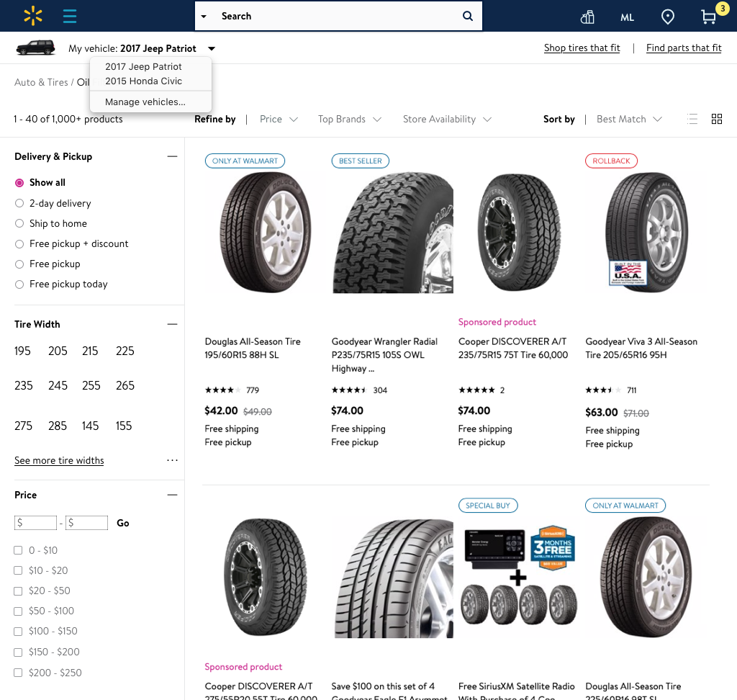Filter by tire width 285
The image size is (737, 700).
click(58, 426)
